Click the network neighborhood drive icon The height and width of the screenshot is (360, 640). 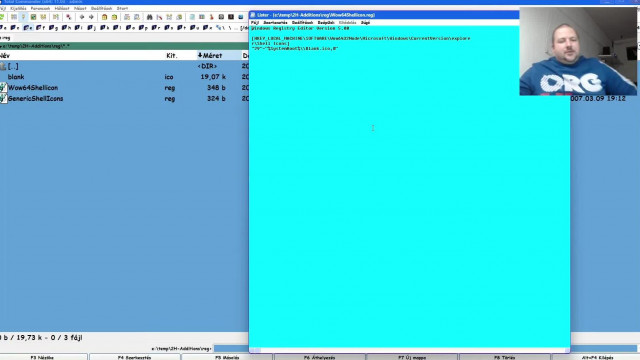pyautogui.click(x=221, y=28)
